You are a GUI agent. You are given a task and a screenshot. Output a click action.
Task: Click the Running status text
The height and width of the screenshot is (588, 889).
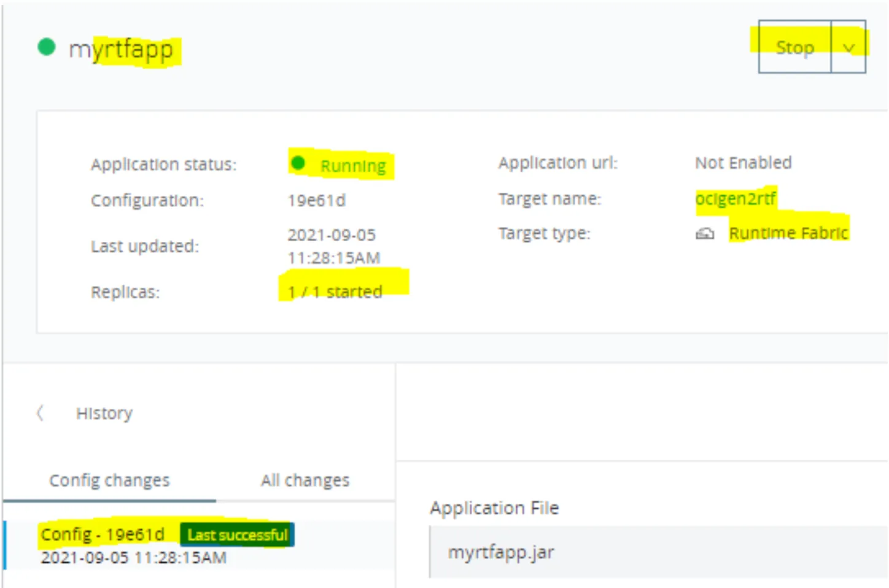click(x=353, y=166)
